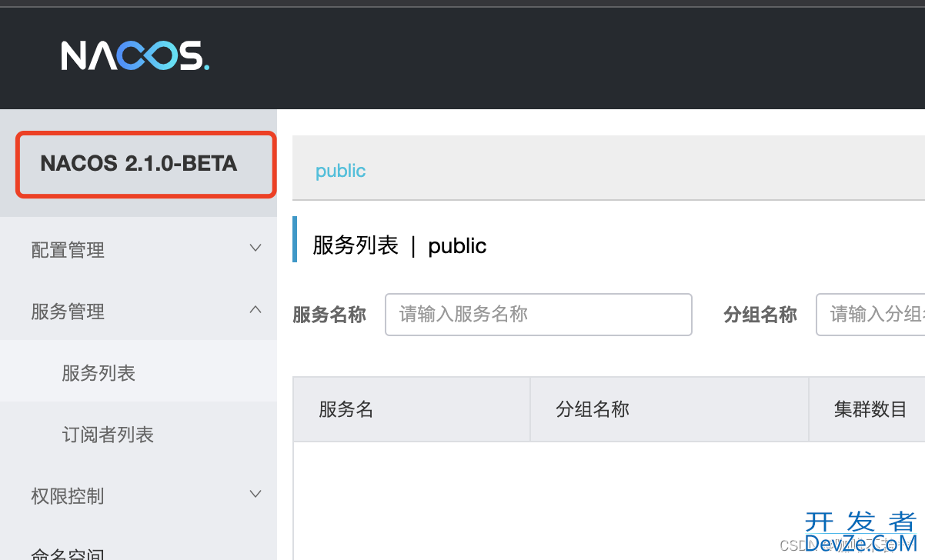Focus the 服务名称 input field
Viewport: 925px width, 560px height.
[x=539, y=314]
